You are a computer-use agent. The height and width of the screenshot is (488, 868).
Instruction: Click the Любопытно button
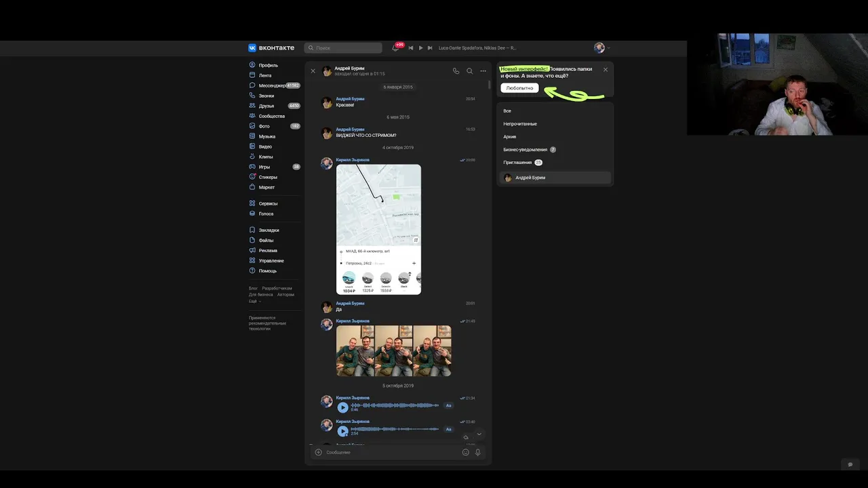(519, 88)
